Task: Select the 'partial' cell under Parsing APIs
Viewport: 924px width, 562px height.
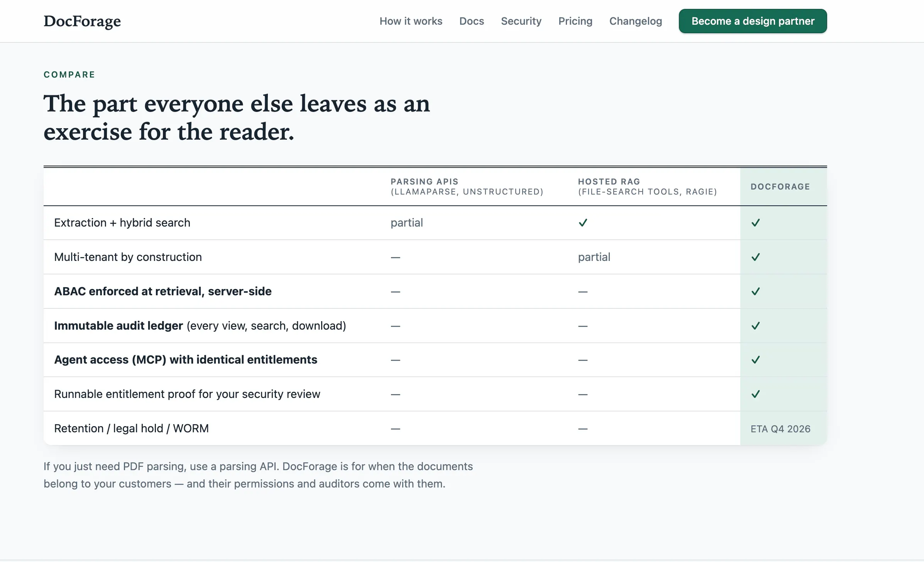Action: click(407, 223)
